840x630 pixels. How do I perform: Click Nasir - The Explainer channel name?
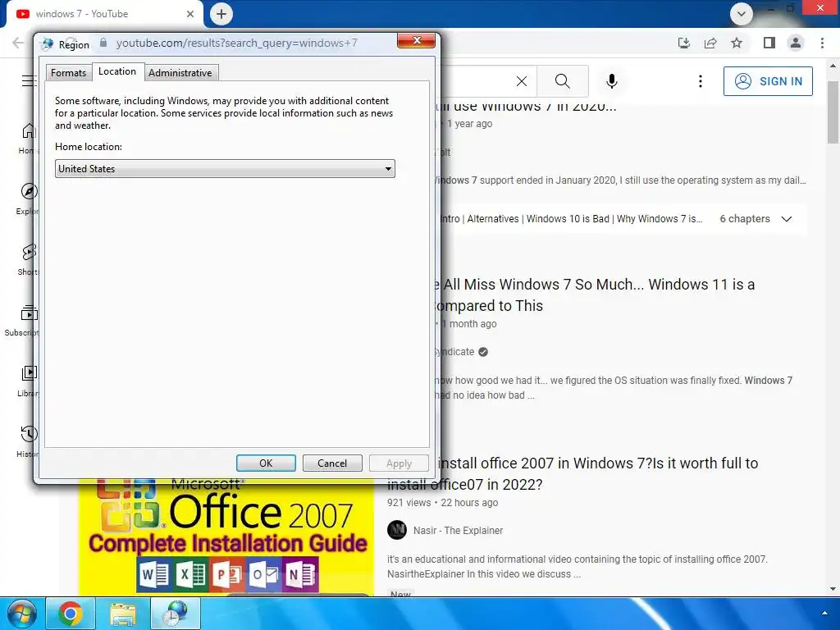click(458, 531)
